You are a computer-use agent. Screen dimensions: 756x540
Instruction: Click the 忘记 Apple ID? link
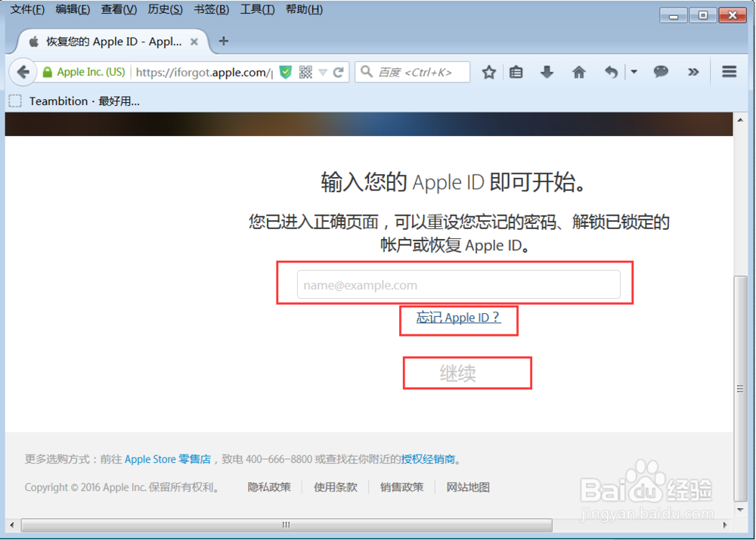point(459,318)
